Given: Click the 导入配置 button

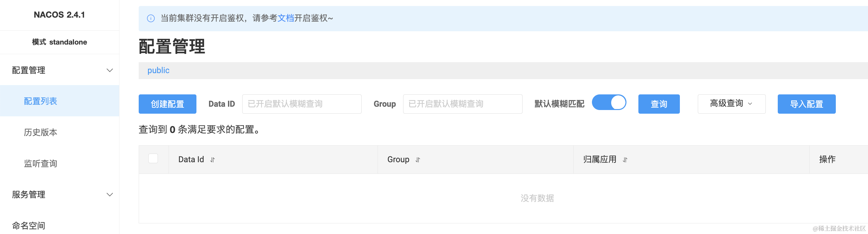Looking at the screenshot, I should click(806, 104).
